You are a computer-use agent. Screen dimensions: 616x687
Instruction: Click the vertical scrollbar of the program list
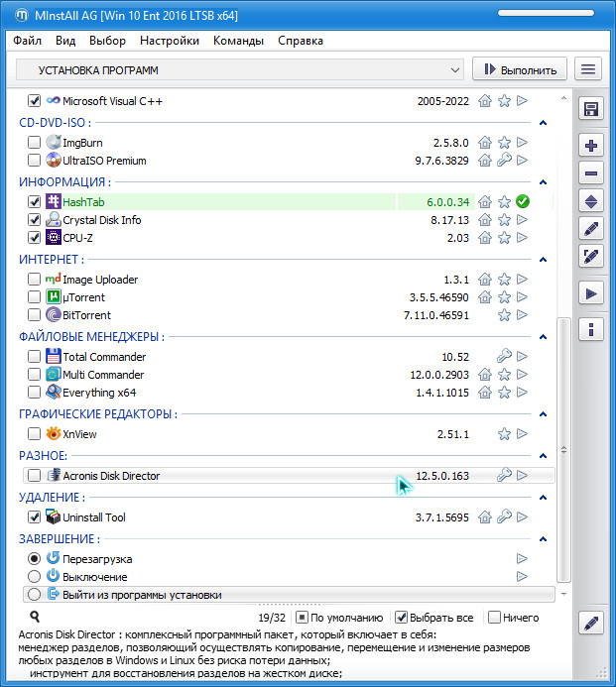click(564, 397)
